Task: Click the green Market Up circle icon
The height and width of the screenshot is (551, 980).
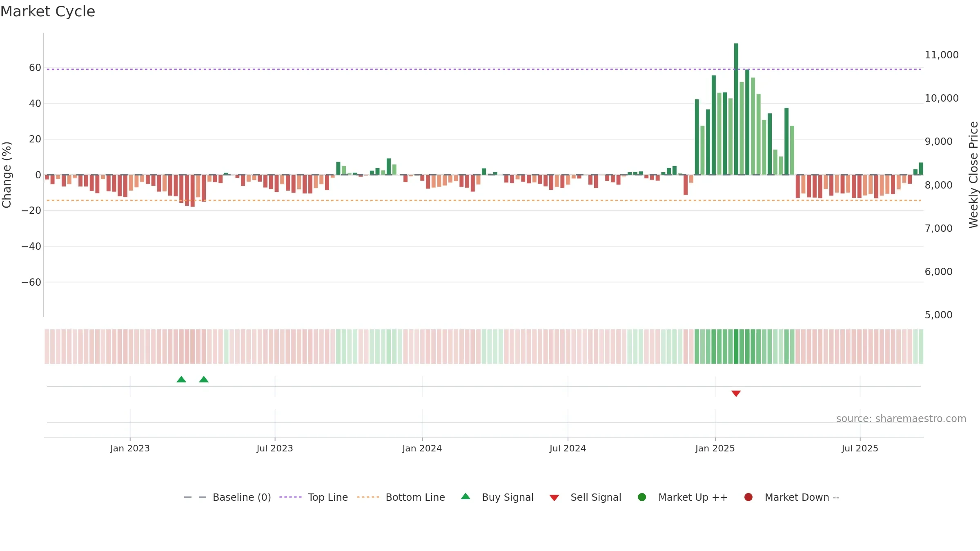Action: pyautogui.click(x=642, y=497)
